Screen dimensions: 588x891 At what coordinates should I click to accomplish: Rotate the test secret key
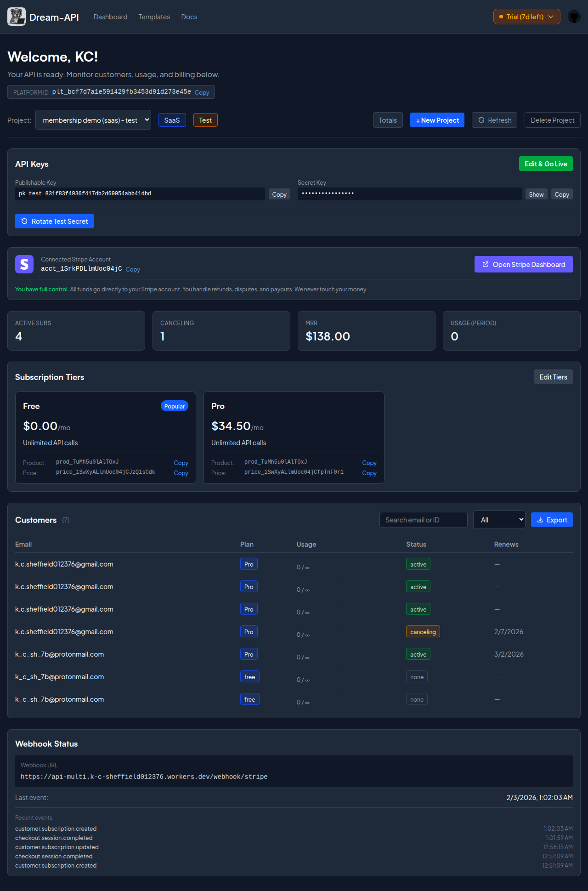pyautogui.click(x=54, y=221)
